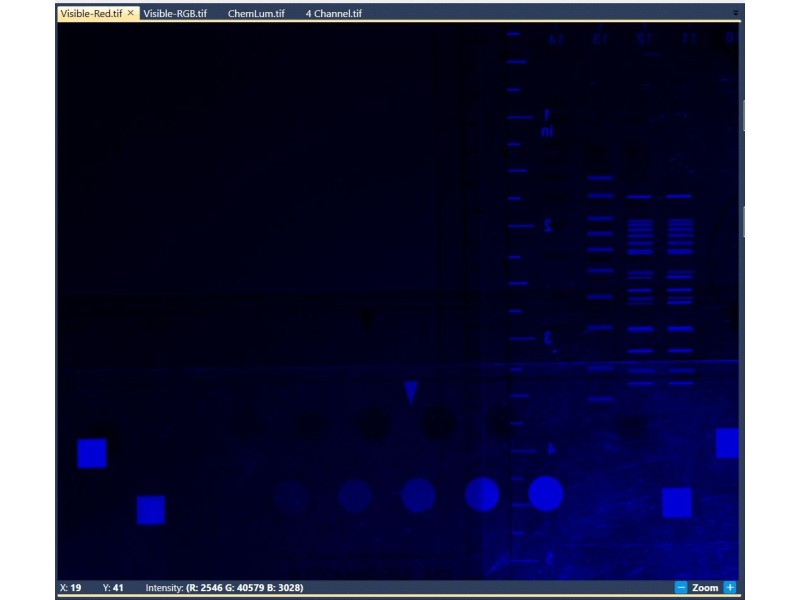Switch to the Visible-RGB.tif tab

[175, 14]
